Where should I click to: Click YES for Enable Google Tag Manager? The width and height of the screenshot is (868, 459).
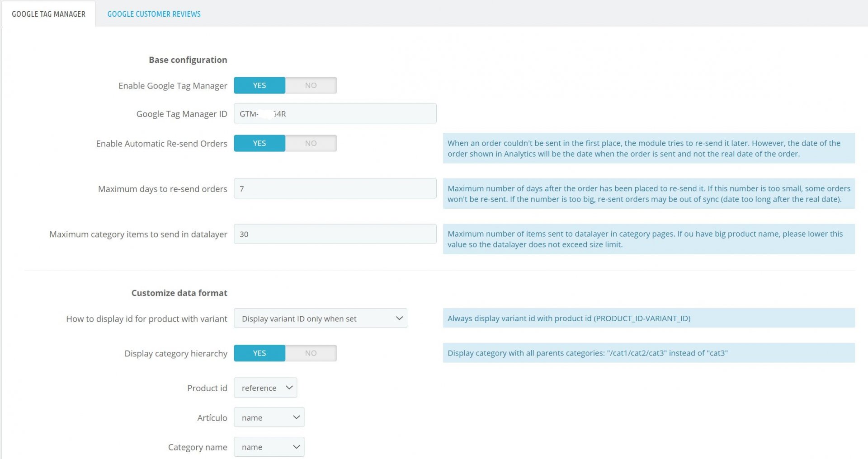tap(259, 85)
